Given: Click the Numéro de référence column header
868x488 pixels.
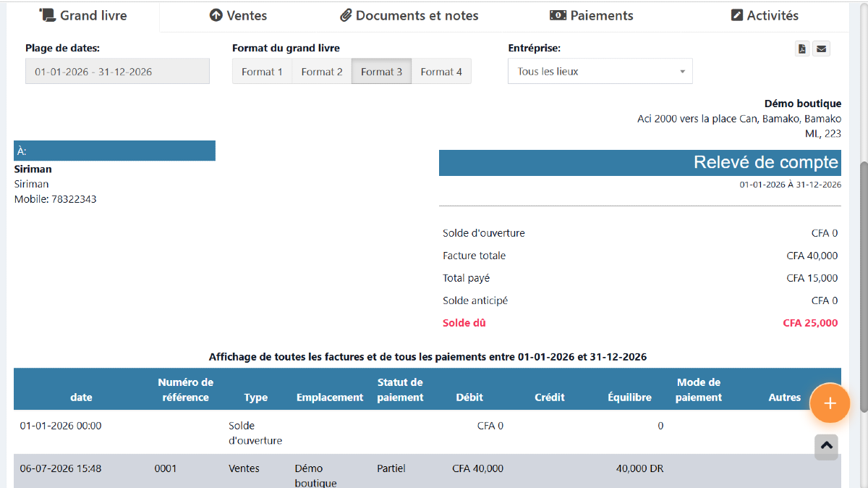Looking at the screenshot, I should (x=185, y=390).
